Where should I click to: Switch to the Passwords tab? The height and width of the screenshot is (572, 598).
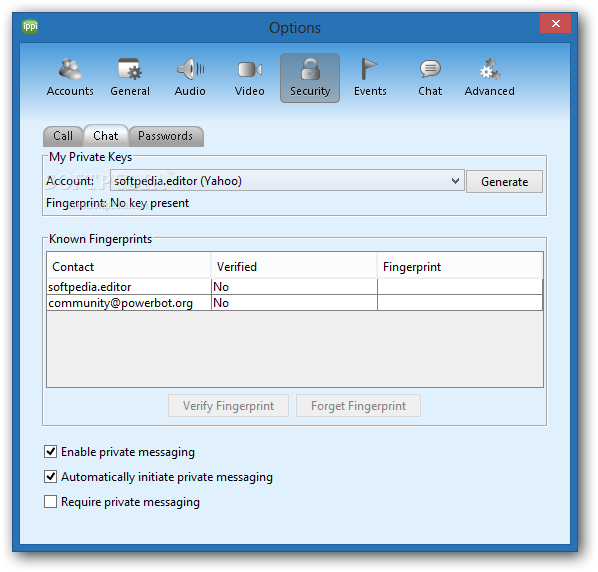pyautogui.click(x=166, y=136)
